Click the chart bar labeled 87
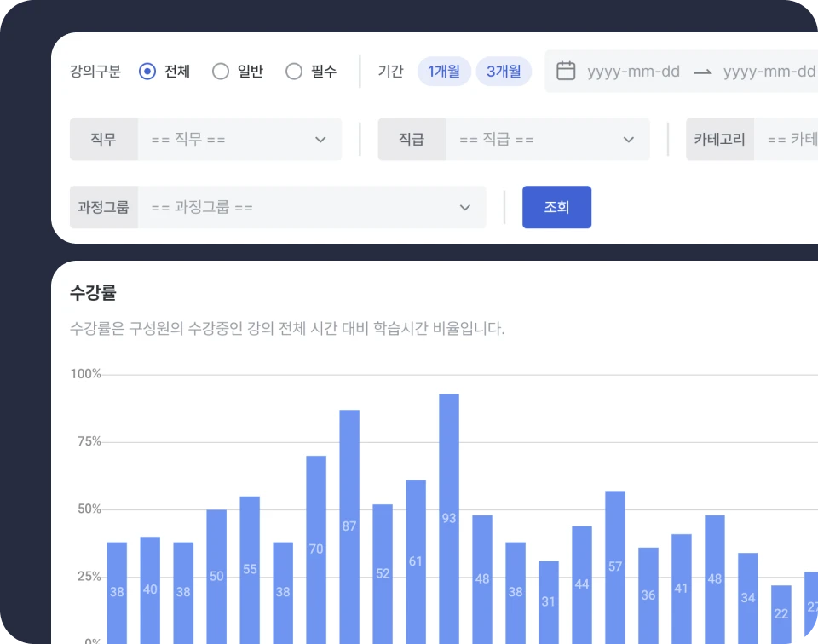The height and width of the screenshot is (644, 818). (349, 526)
